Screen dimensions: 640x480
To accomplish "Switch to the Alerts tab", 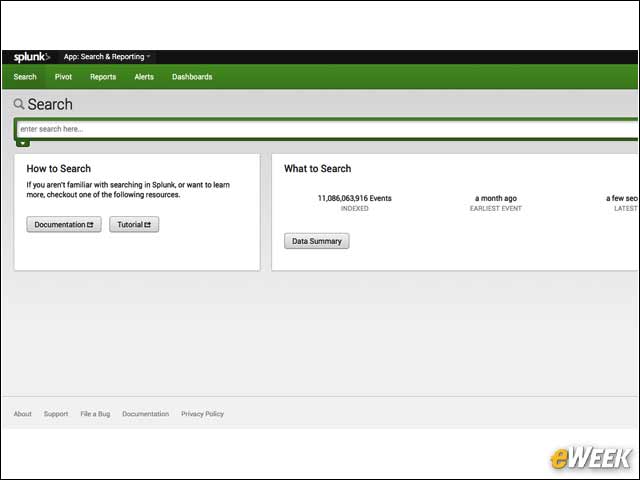I will click(x=144, y=77).
